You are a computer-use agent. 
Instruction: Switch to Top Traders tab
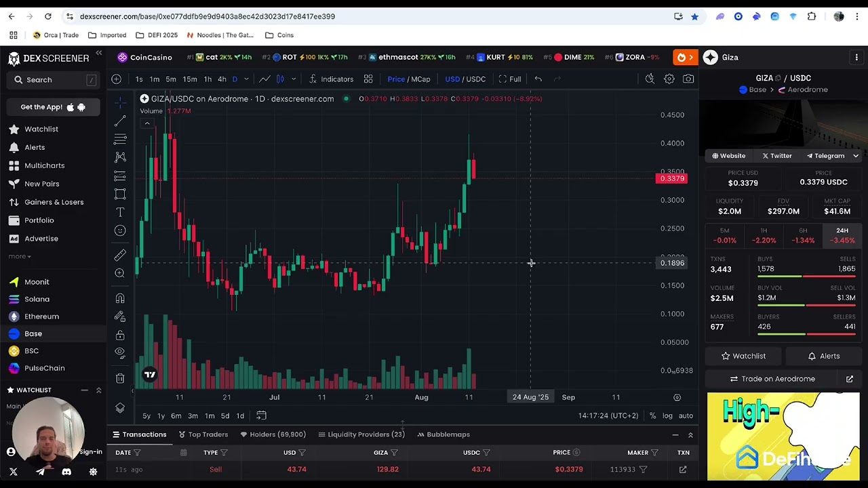tap(203, 434)
